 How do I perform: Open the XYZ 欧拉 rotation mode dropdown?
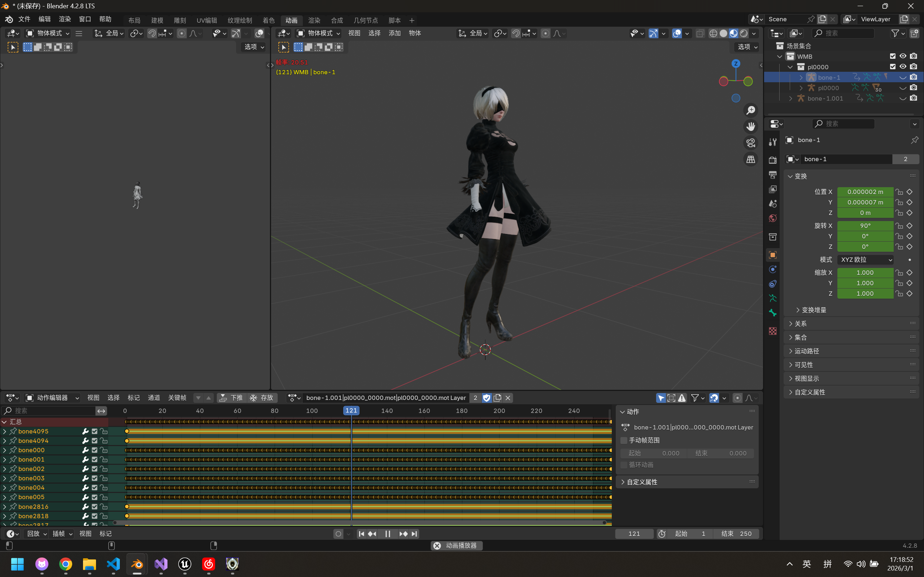pos(865,260)
